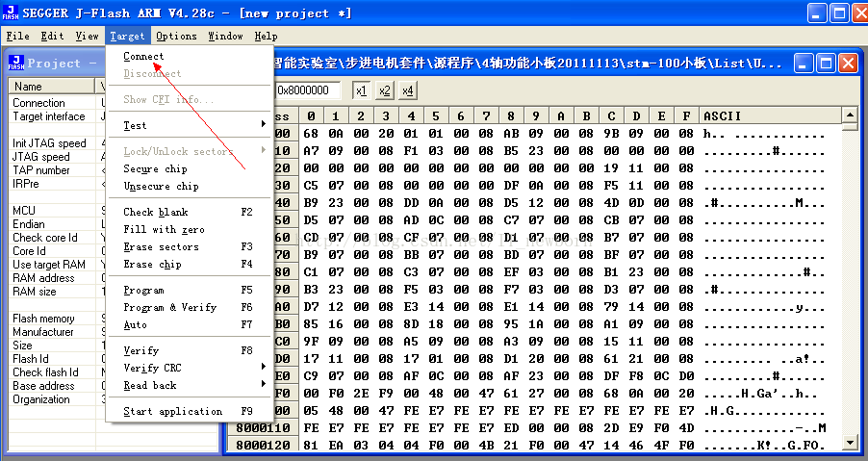
Task: Close the inner hex data window
Action: (x=848, y=63)
